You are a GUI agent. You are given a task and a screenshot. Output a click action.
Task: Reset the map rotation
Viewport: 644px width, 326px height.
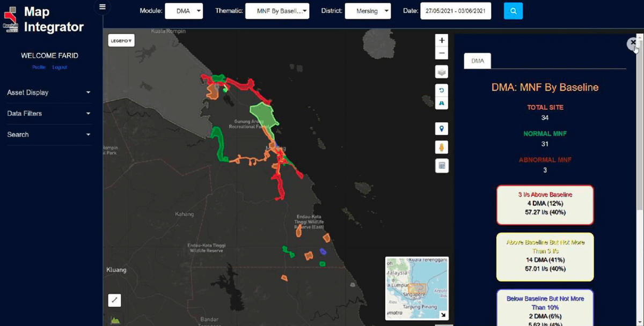click(x=441, y=90)
